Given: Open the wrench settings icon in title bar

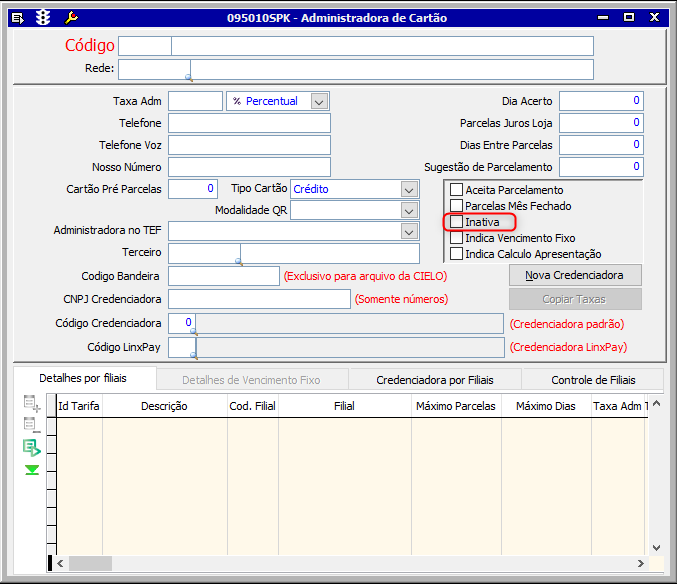Looking at the screenshot, I should coord(70,17).
